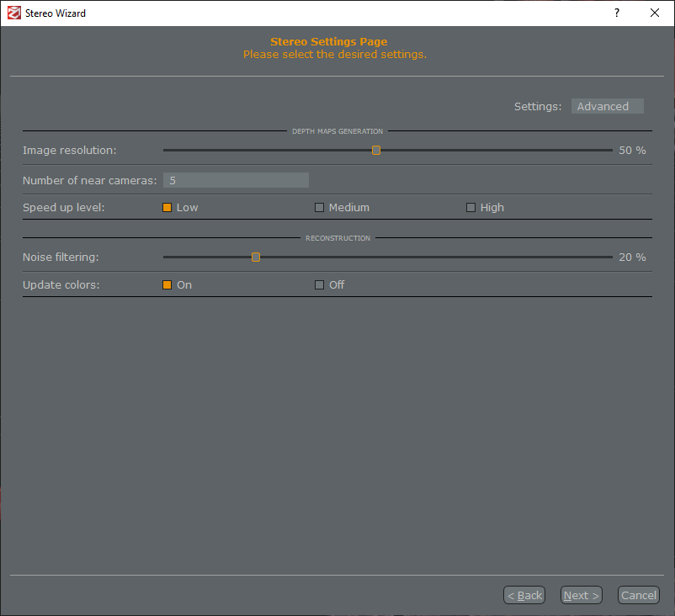
Task: Click the Number of near cameras field
Action: pyautogui.click(x=236, y=179)
